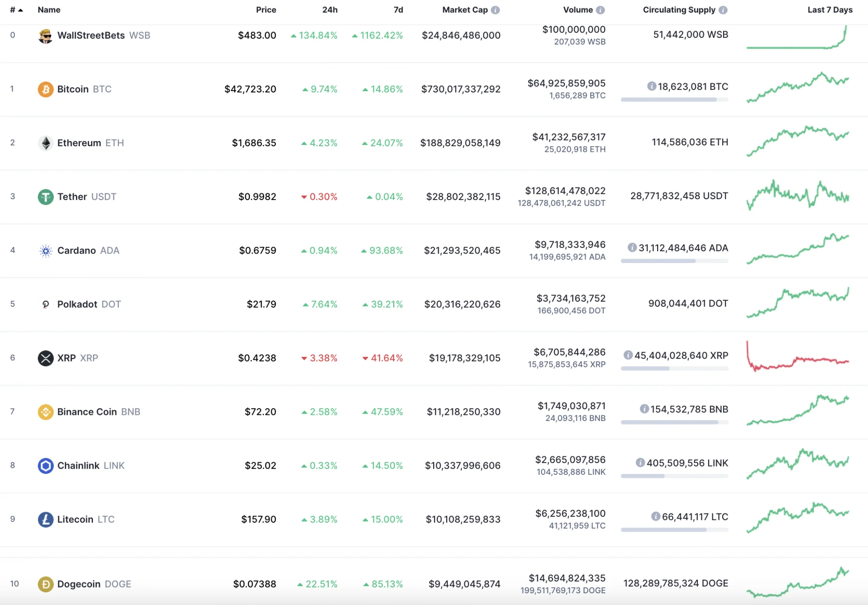Open the Volume info tooltip
Viewport: 868px width, 605px height.
[601, 10]
